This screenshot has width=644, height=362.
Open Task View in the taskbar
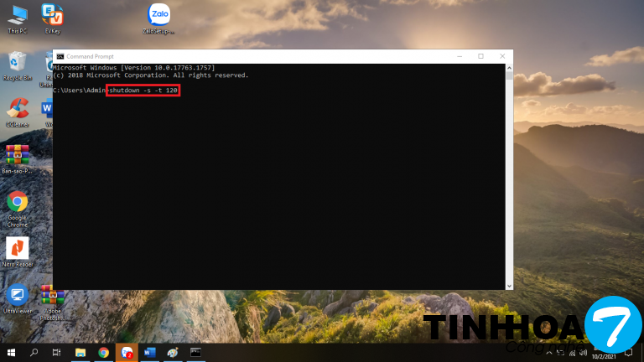(57, 353)
